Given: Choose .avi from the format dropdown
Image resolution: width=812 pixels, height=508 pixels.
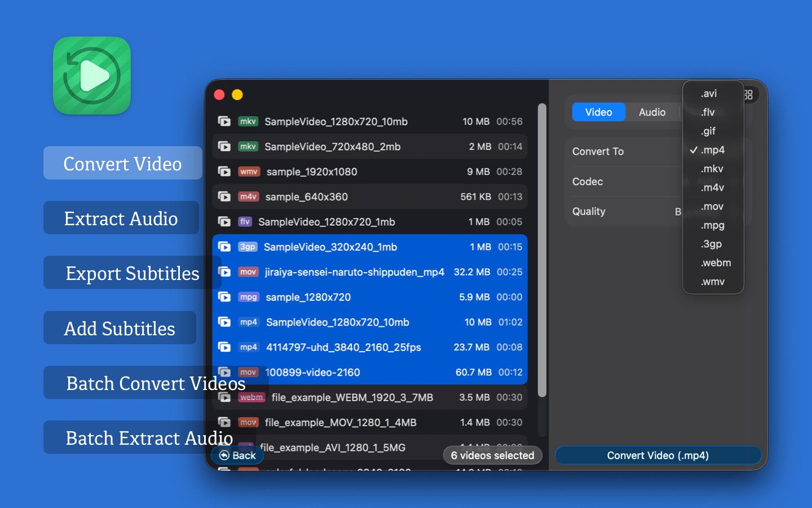Looking at the screenshot, I should 709,94.
